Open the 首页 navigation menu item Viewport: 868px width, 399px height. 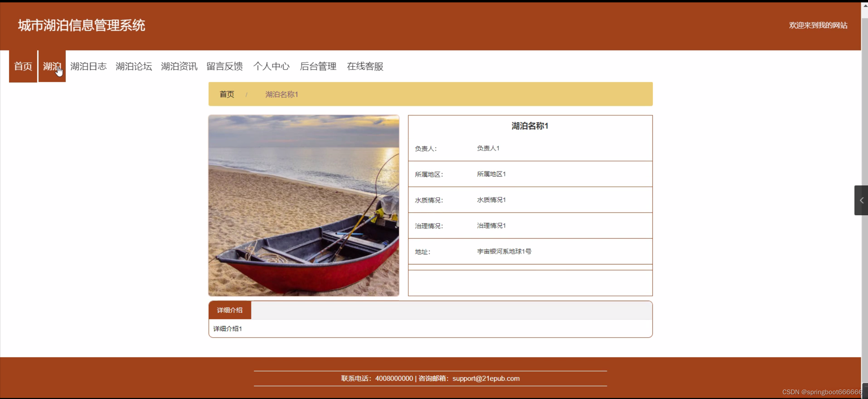[x=23, y=66]
